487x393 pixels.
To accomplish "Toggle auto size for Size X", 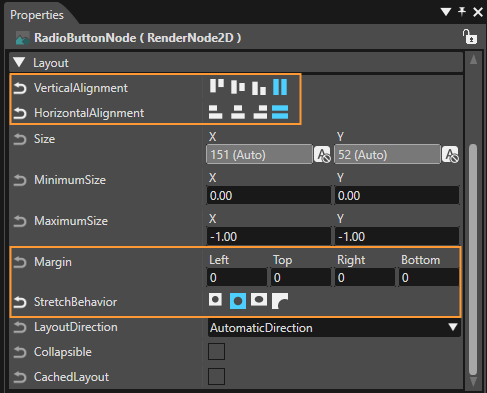I will click(x=322, y=155).
